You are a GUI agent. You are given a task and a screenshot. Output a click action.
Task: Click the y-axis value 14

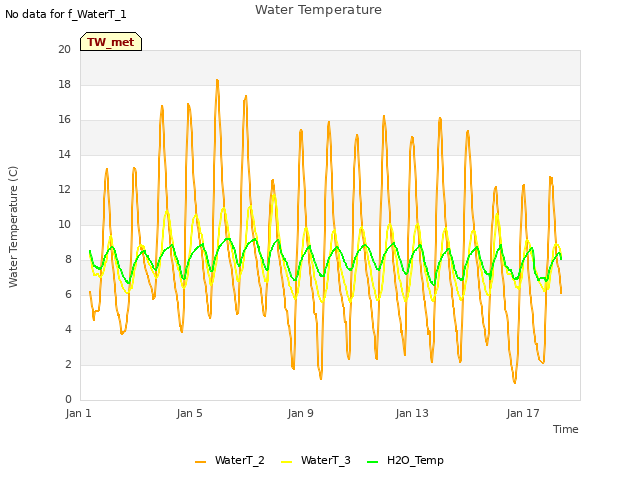pos(64,154)
